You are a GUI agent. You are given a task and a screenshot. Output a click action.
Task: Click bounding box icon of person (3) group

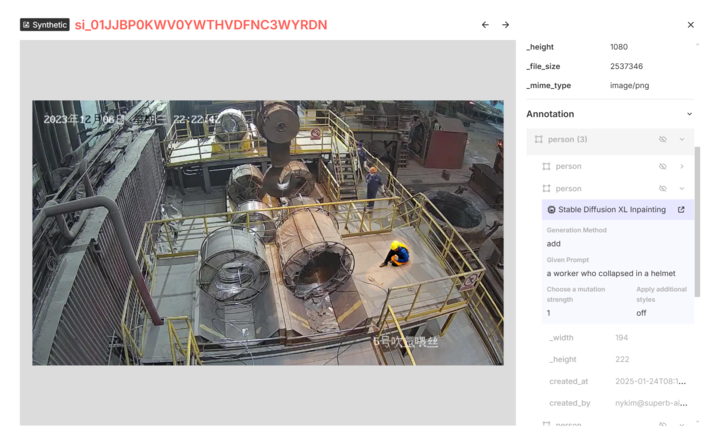pyautogui.click(x=539, y=139)
